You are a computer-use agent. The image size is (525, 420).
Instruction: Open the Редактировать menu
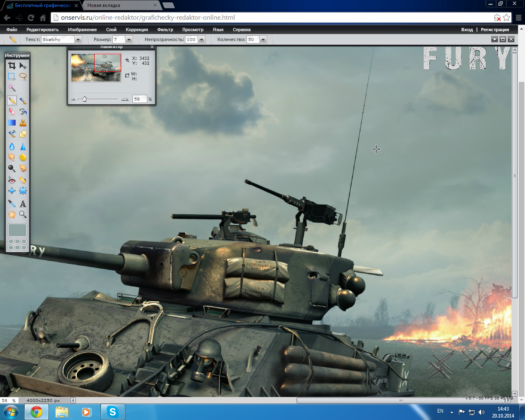click(43, 30)
